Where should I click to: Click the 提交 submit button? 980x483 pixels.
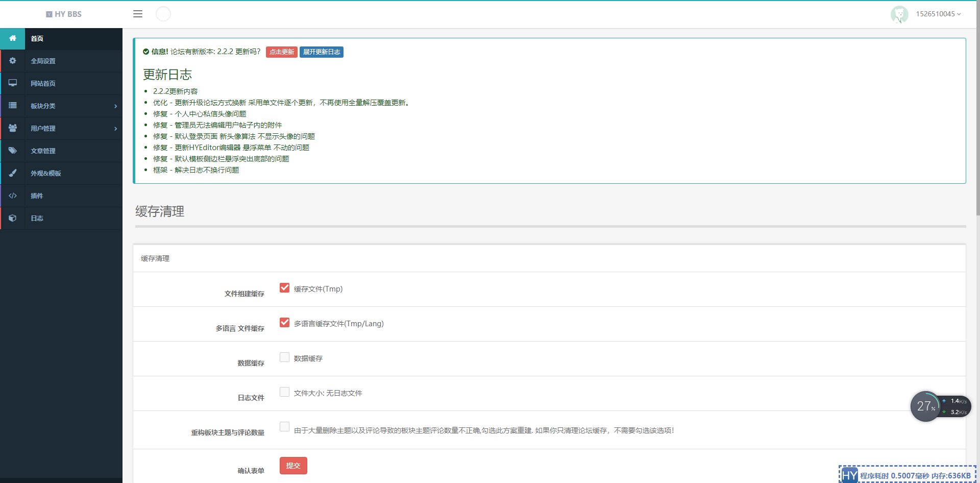pos(293,466)
